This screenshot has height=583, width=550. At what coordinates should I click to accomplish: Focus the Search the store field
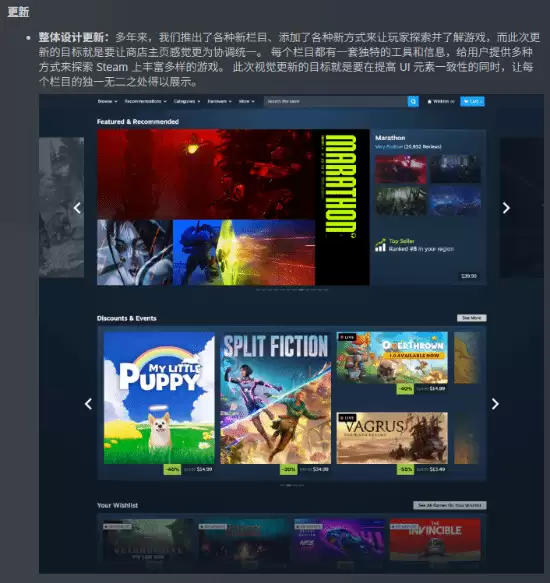pyautogui.click(x=336, y=102)
